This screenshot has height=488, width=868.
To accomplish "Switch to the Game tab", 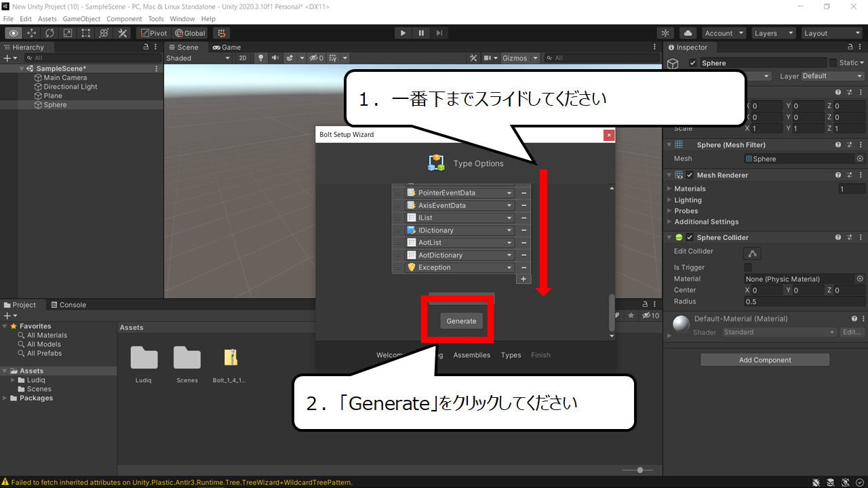I will pyautogui.click(x=226, y=47).
